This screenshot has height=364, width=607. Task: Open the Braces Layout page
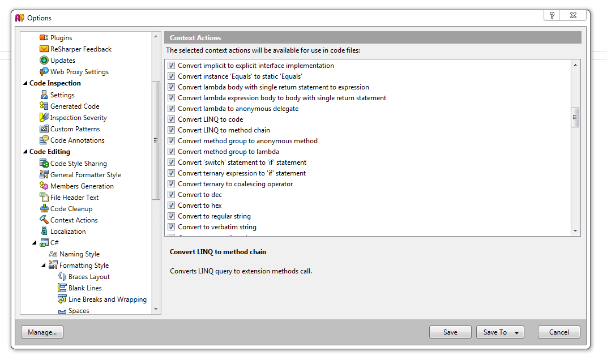point(89,277)
